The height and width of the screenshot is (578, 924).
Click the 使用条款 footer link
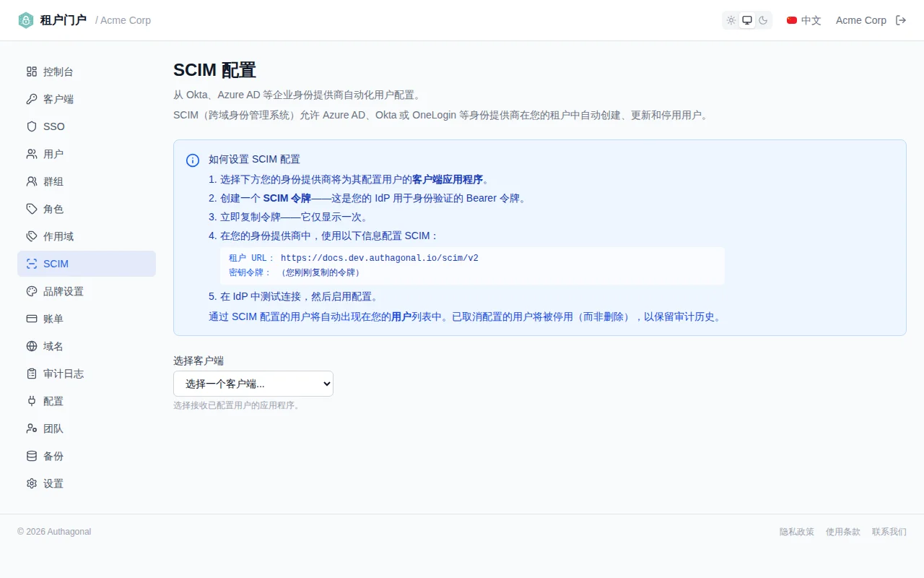[843, 532]
